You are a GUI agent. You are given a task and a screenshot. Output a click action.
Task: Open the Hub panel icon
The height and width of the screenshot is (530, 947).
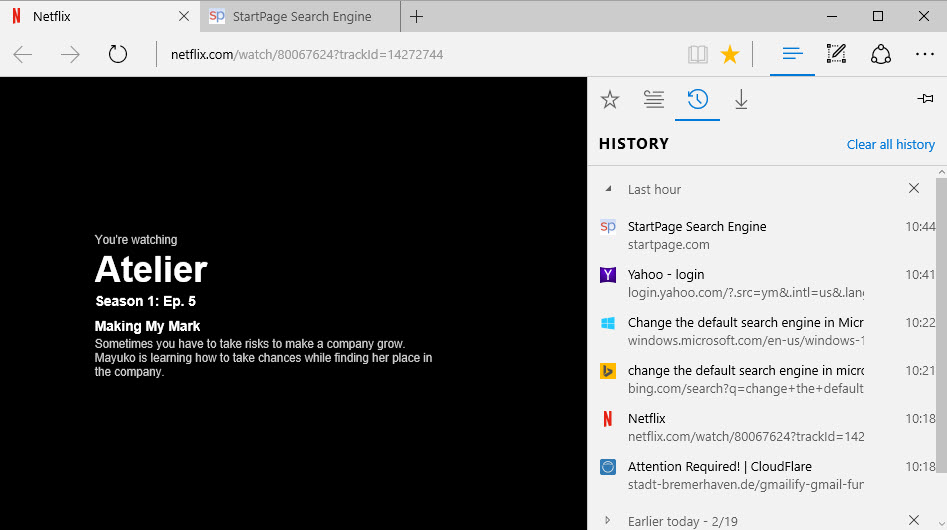tap(792, 54)
